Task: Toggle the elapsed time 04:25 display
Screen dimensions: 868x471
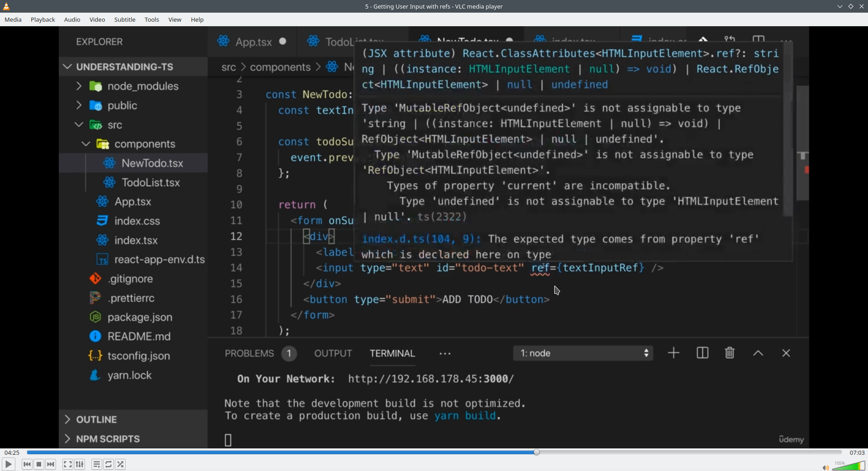Action: [x=12, y=452]
